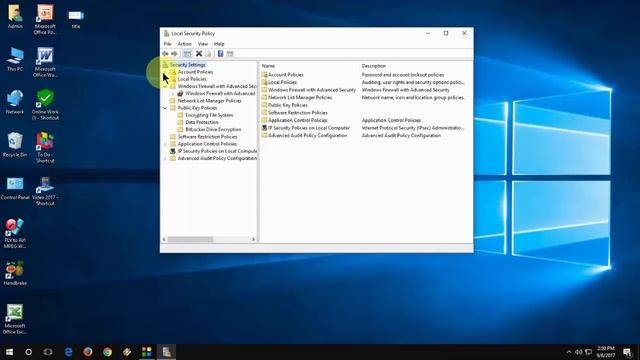Select the FLV to AVI MPEG desktop icon
This screenshot has height=360, width=640.
coord(15,233)
